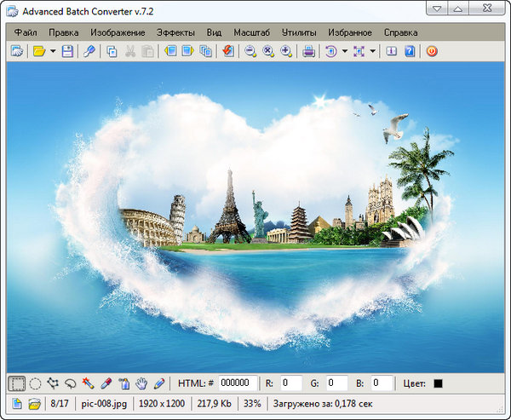Click the scissors cut icon
The height and width of the screenshot is (420, 511).
(x=130, y=51)
